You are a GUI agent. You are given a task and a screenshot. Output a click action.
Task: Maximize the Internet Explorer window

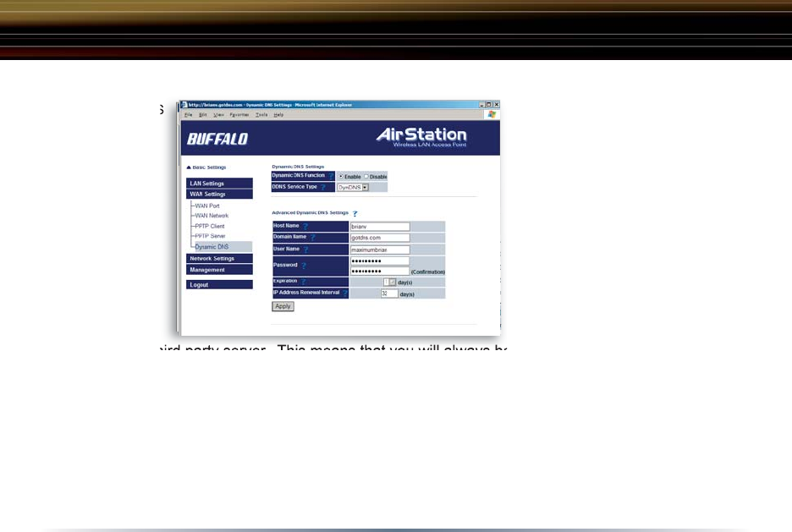pos(489,105)
